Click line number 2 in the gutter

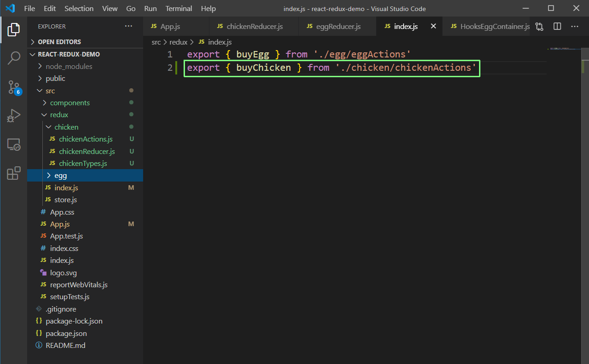[x=170, y=68]
